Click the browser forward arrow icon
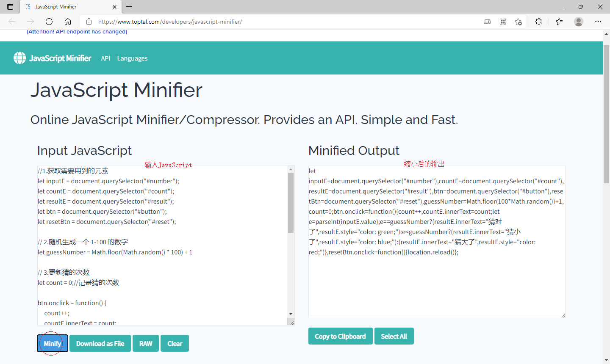This screenshot has height=364, width=610. coord(30,22)
